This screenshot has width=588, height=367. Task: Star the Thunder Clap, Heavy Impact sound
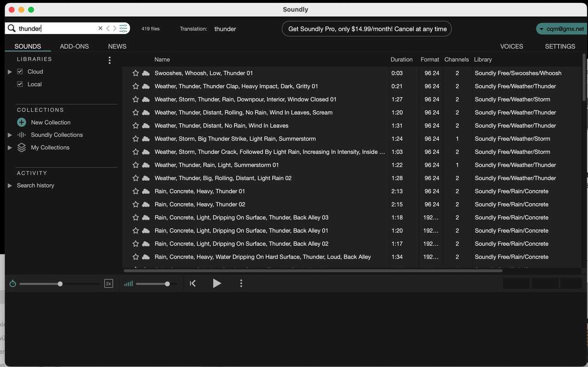(x=136, y=86)
